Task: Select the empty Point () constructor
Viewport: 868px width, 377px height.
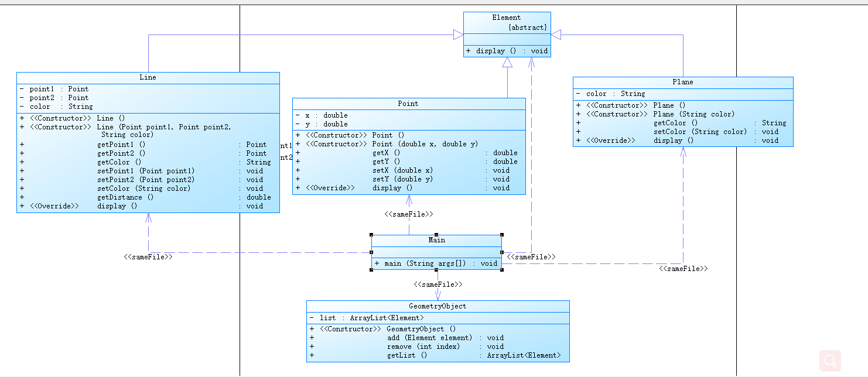Action: (350, 135)
